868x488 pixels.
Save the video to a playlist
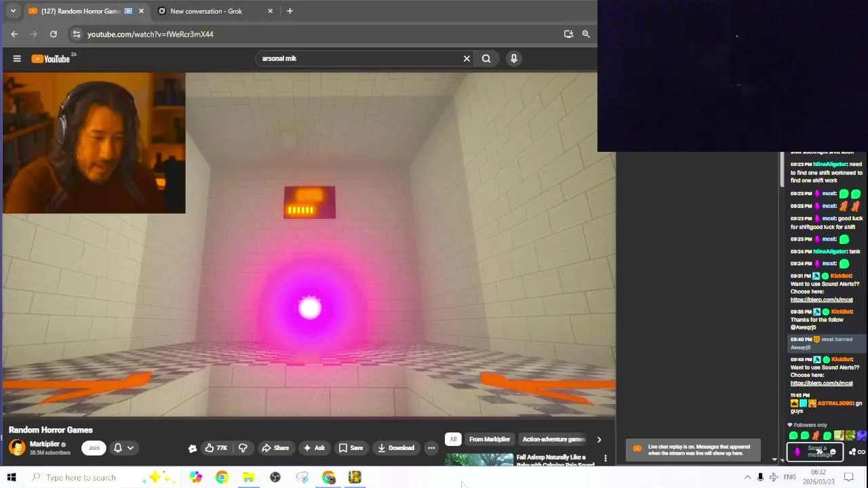pos(351,448)
